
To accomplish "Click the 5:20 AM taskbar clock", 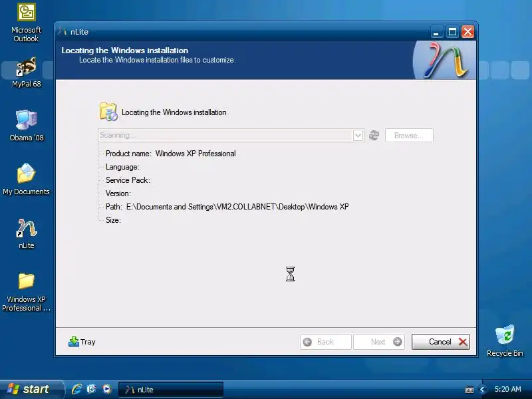I will [x=508, y=389].
